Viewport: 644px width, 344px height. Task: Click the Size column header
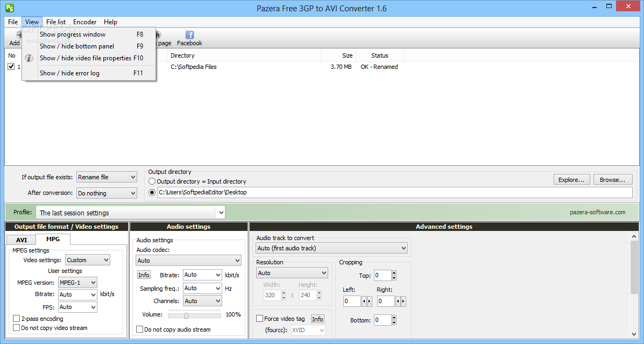[x=338, y=55]
